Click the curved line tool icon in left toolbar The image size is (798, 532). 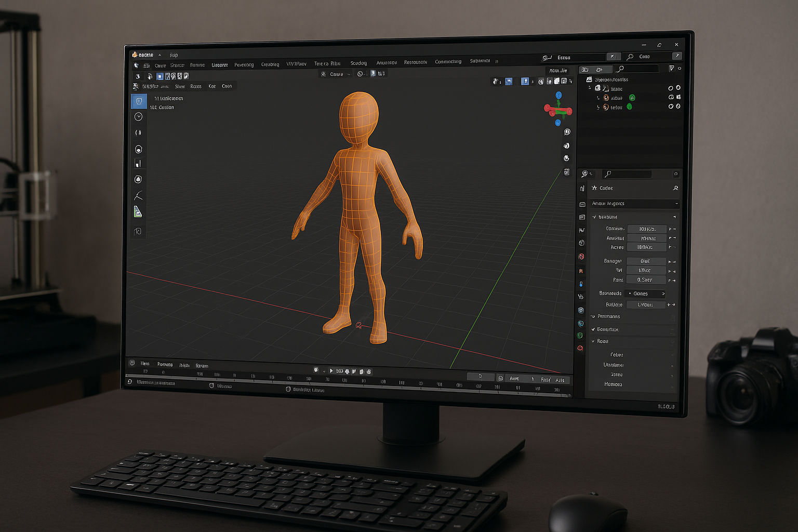138,196
